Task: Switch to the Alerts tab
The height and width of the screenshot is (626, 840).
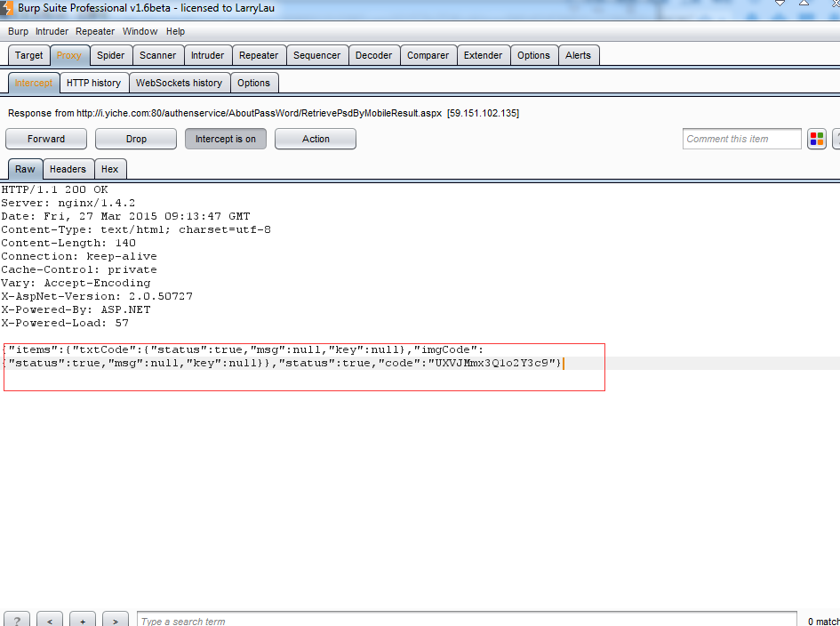Action: pos(578,55)
